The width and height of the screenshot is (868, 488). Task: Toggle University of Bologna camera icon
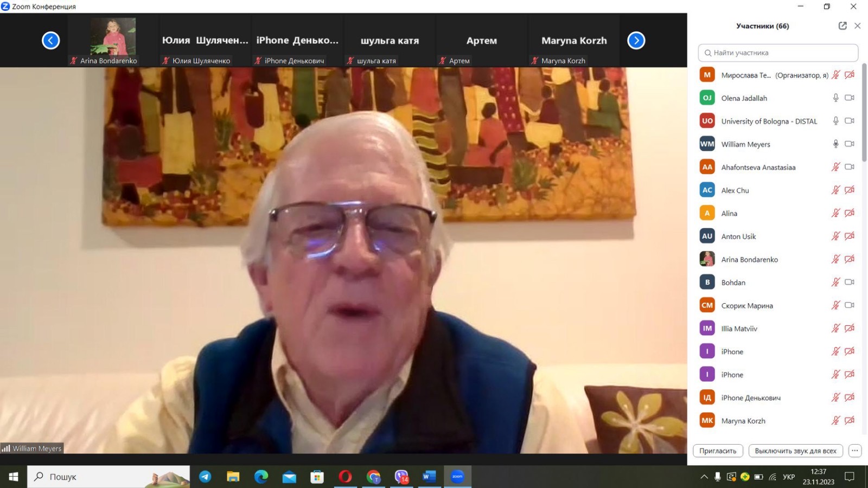tap(850, 121)
